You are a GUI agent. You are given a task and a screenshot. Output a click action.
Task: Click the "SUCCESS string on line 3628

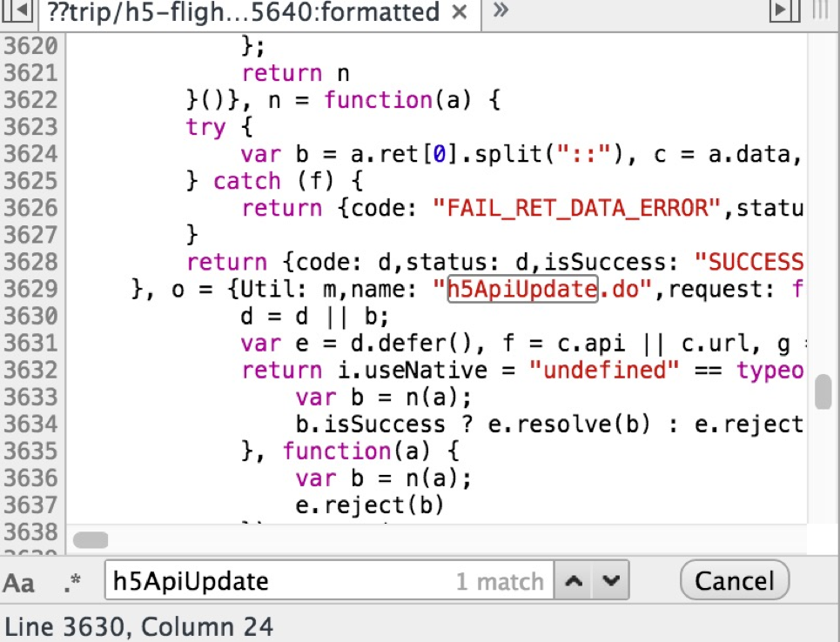(x=749, y=262)
